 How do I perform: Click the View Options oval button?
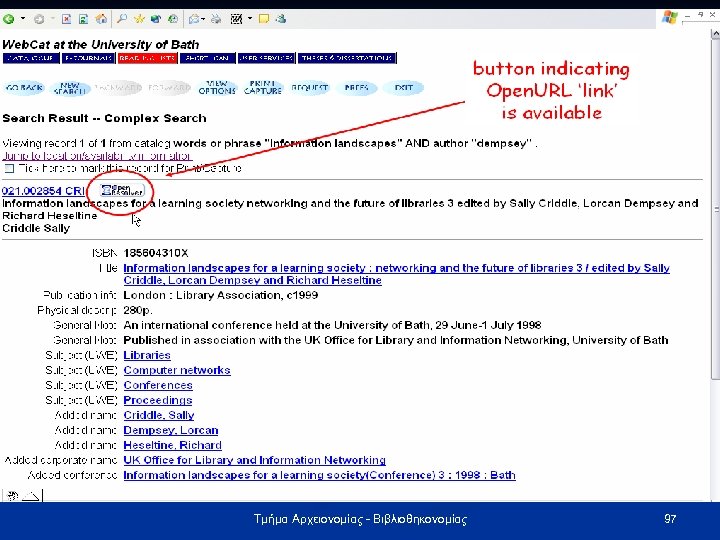click(217, 88)
